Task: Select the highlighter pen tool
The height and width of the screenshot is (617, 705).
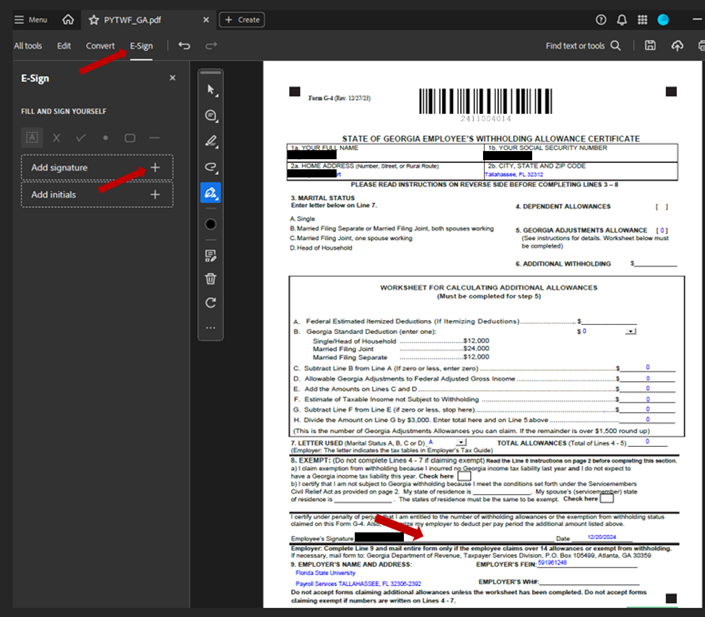Action: [211, 142]
